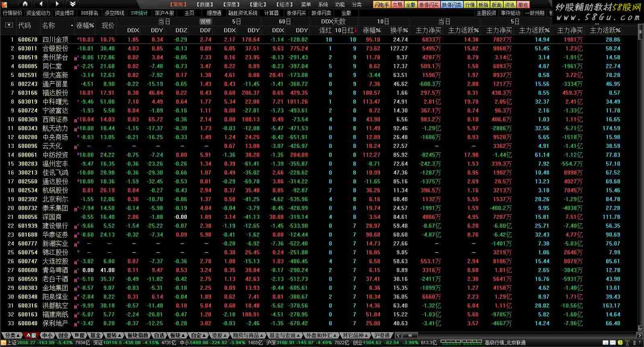The image size is (644, 347).
Task: Click the 板指 toolbar button
Action: [x=483, y=5]
